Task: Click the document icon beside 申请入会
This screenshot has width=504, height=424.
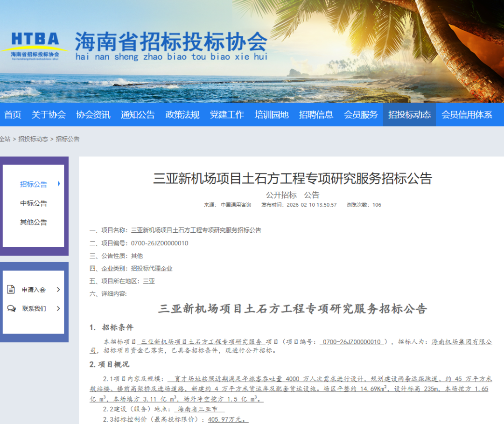Action: click(x=11, y=289)
